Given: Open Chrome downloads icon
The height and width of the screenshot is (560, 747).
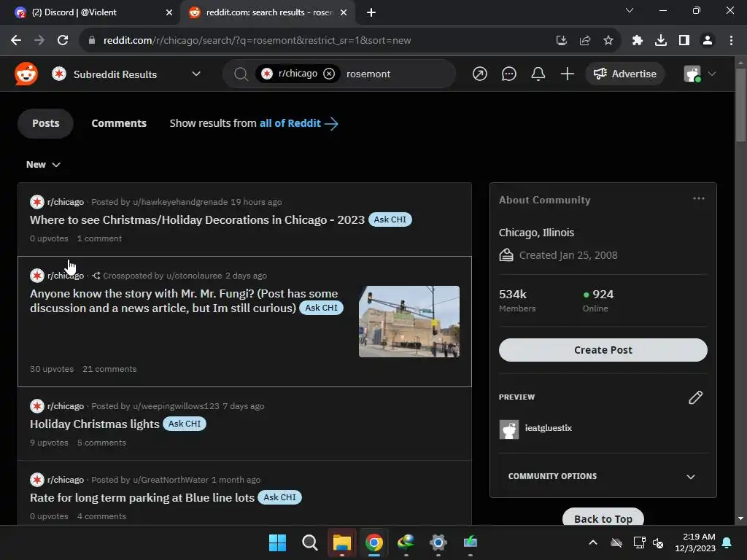Looking at the screenshot, I should point(660,41).
